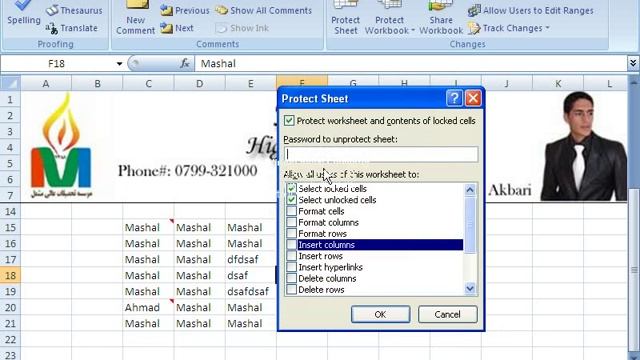
Task: Open Protect Sheet dialog help
Action: click(x=454, y=98)
